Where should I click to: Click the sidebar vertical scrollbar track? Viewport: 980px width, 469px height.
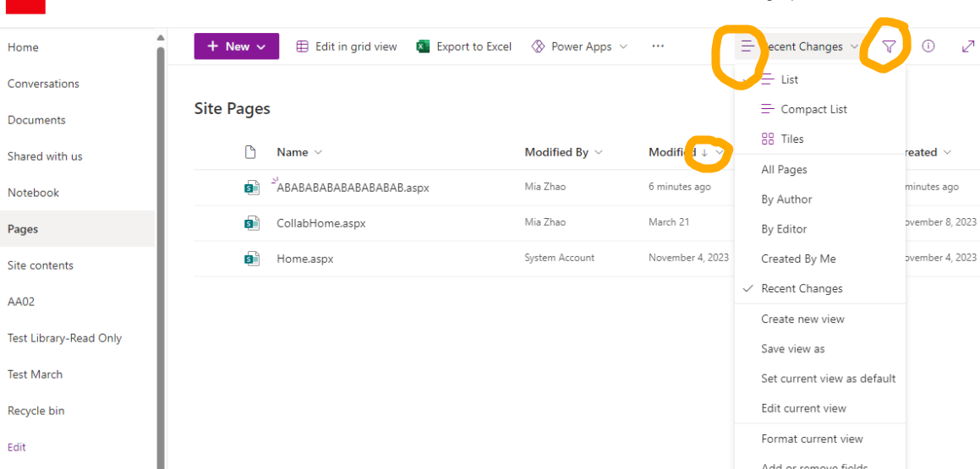tap(161, 256)
